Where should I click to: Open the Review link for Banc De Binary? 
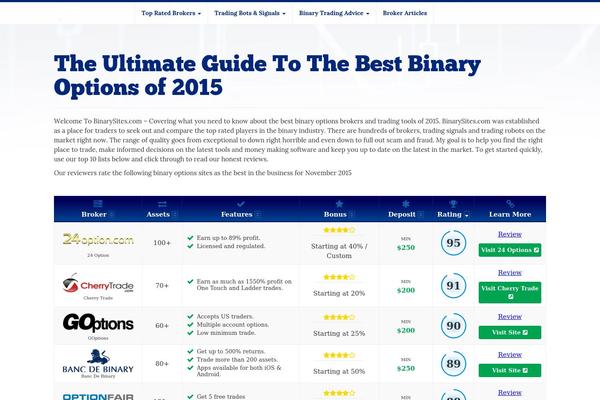[510, 354]
